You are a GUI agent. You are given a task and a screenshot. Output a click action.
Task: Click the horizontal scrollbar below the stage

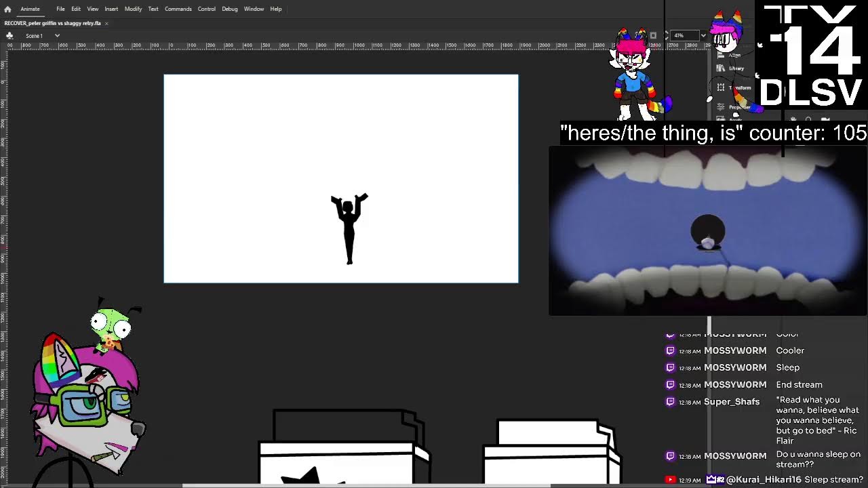366,485
